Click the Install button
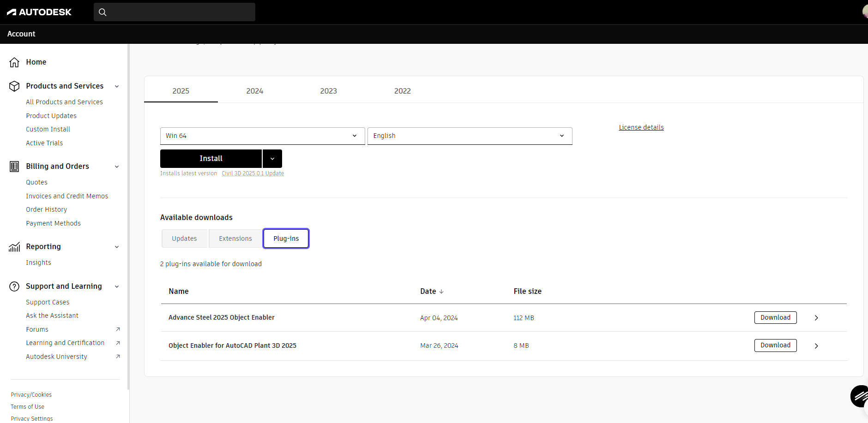The height and width of the screenshot is (423, 868). pyautogui.click(x=211, y=159)
